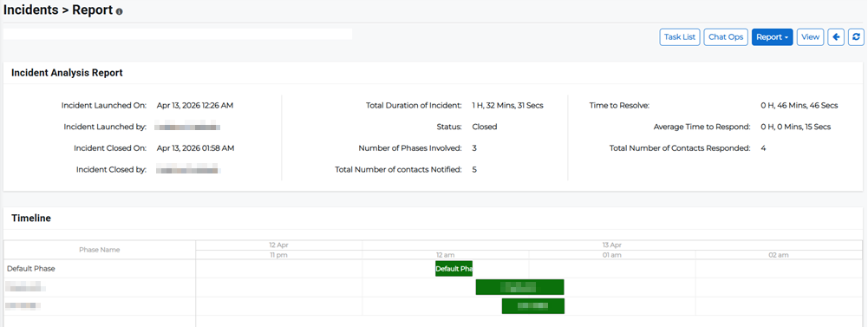Viewport: 868px width, 327px height.
Task: Click the Default Phase row label
Action: point(31,269)
